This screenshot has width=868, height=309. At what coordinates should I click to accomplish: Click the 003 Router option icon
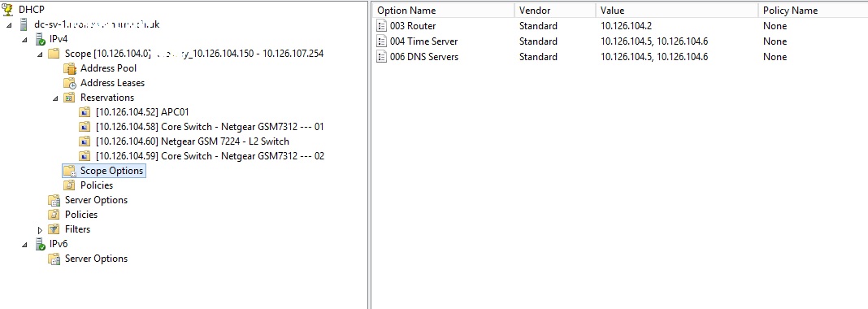(381, 26)
